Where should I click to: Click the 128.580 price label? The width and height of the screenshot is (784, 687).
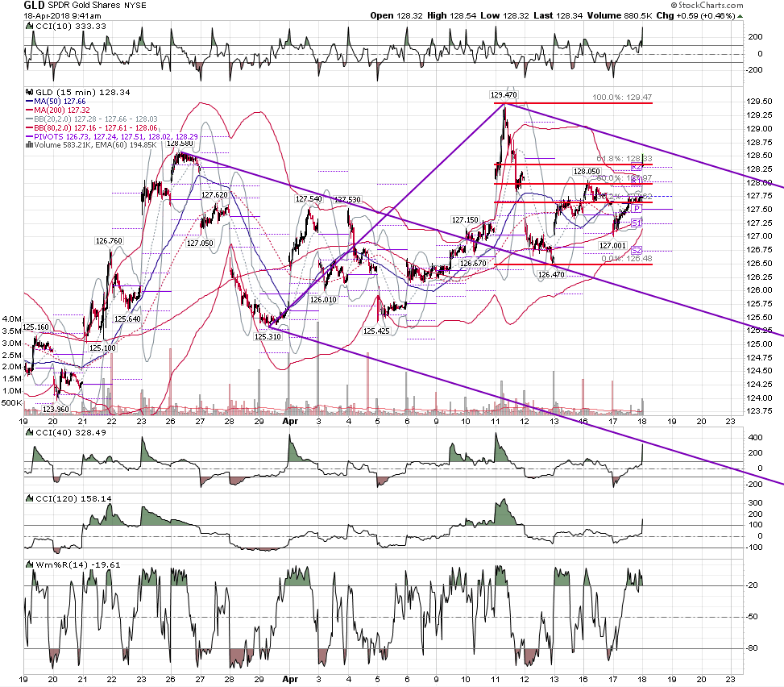(180, 144)
